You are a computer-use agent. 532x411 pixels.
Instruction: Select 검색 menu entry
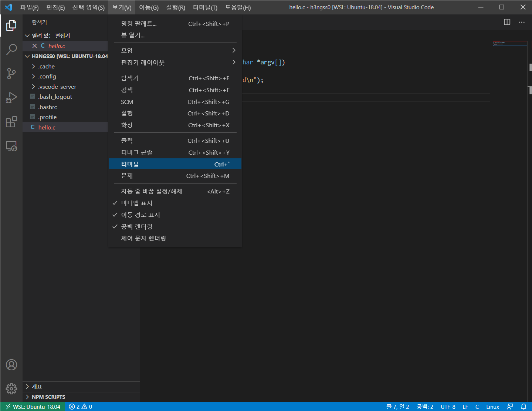click(175, 90)
